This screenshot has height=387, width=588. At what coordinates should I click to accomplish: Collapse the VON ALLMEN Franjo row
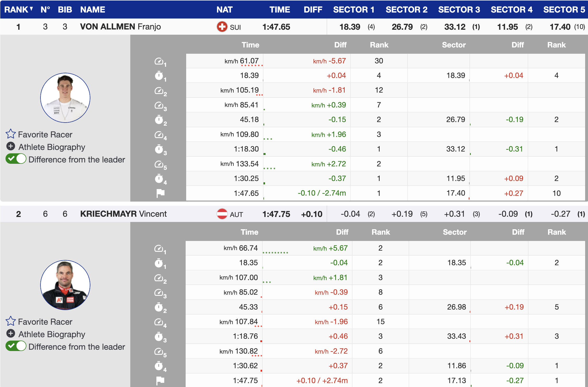(120, 27)
